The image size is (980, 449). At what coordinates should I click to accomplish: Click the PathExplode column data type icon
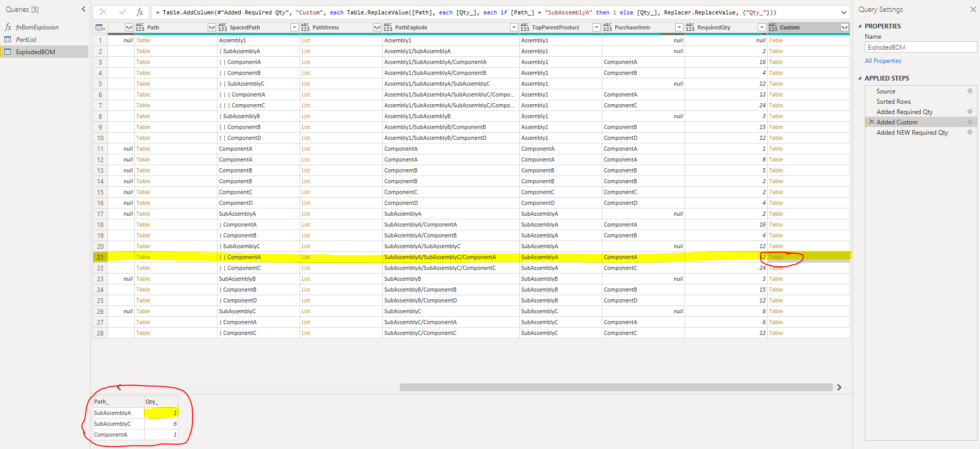(x=388, y=27)
